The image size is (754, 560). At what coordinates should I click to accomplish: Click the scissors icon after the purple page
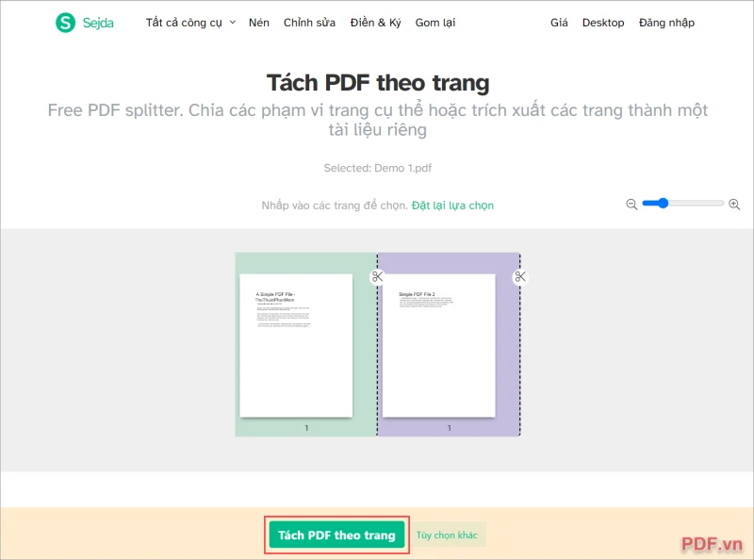[x=520, y=276]
